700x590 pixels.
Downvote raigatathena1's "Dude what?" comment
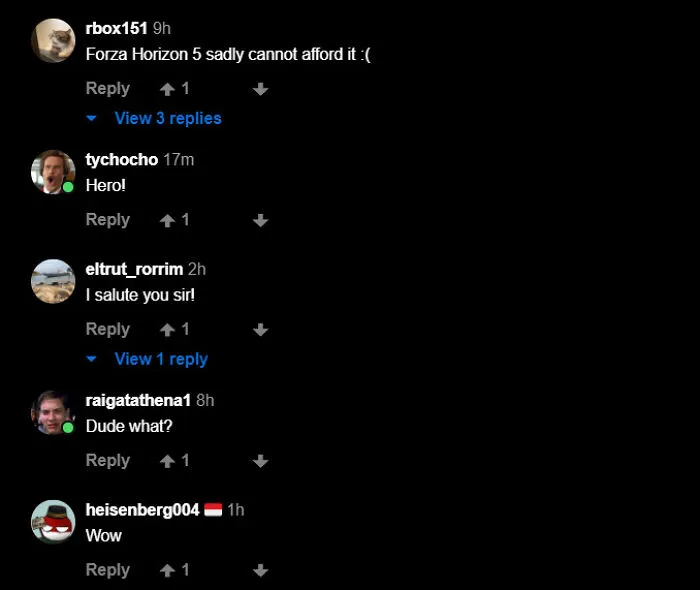click(260, 461)
